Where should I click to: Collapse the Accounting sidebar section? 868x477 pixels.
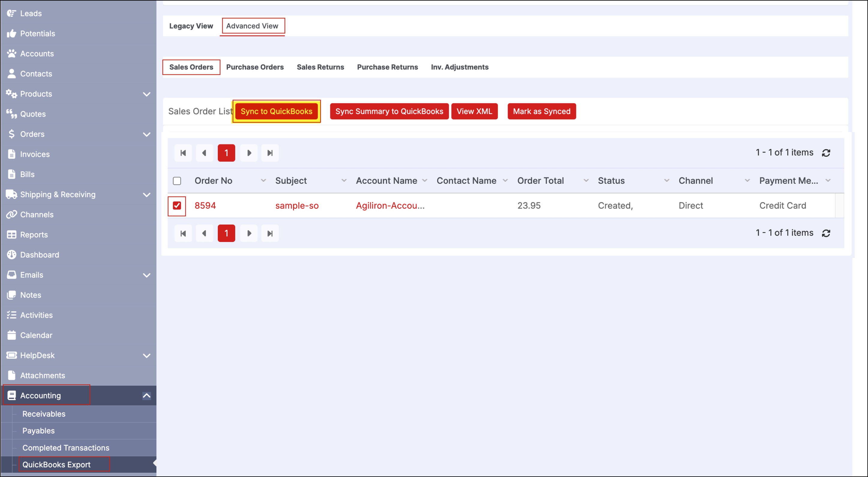[x=146, y=395]
